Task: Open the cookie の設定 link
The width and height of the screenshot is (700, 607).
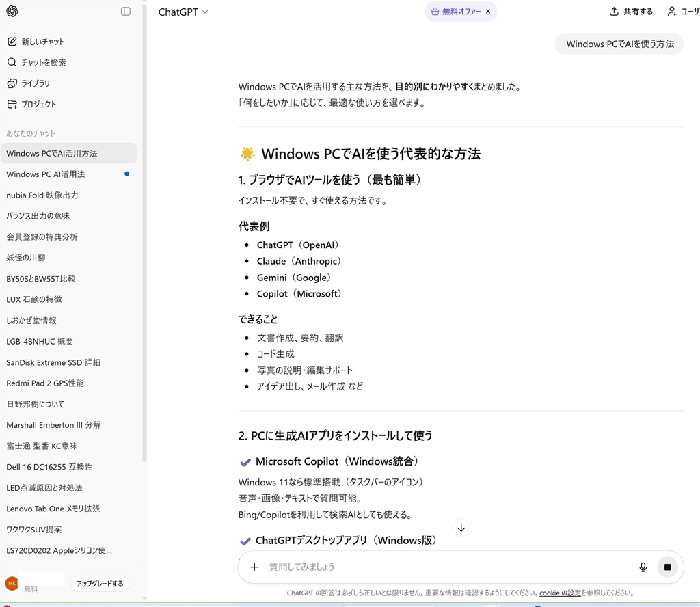Action: pos(561,593)
